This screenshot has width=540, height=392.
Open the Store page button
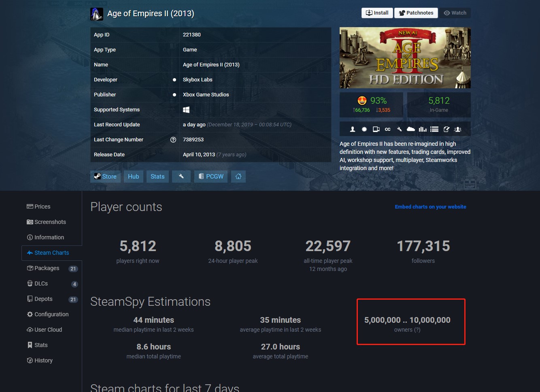[x=105, y=176]
